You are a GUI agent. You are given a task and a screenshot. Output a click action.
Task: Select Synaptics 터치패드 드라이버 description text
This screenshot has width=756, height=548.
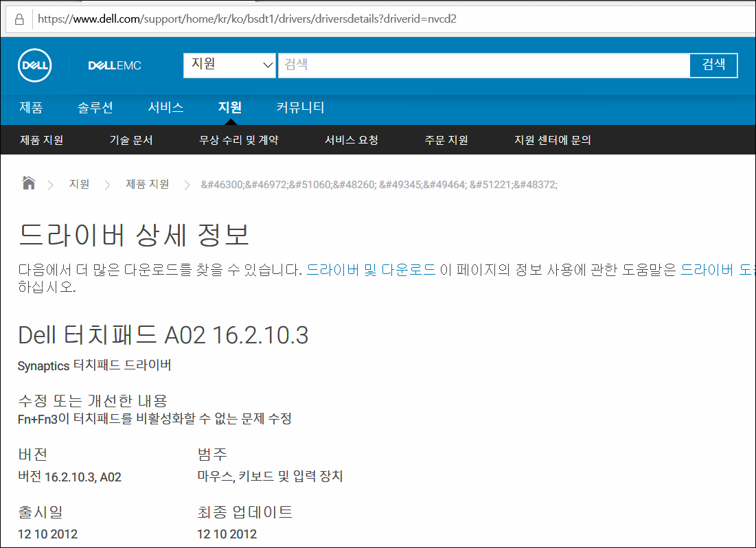[95, 365]
